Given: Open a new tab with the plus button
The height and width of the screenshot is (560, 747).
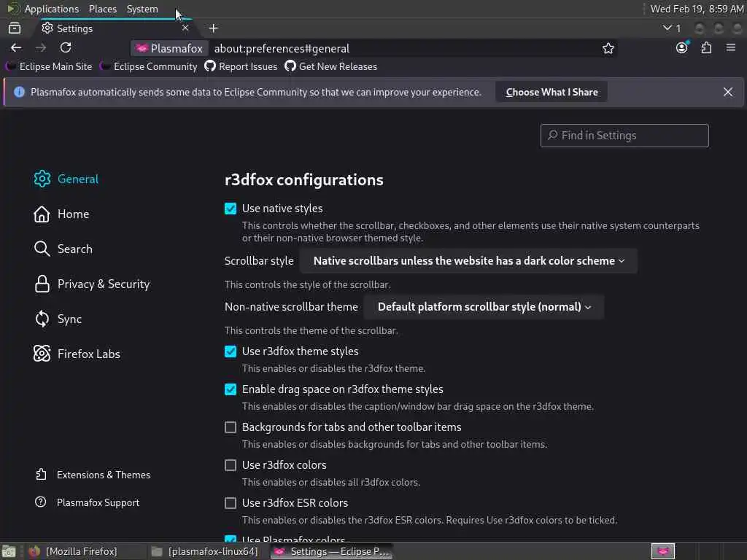Looking at the screenshot, I should pos(214,28).
